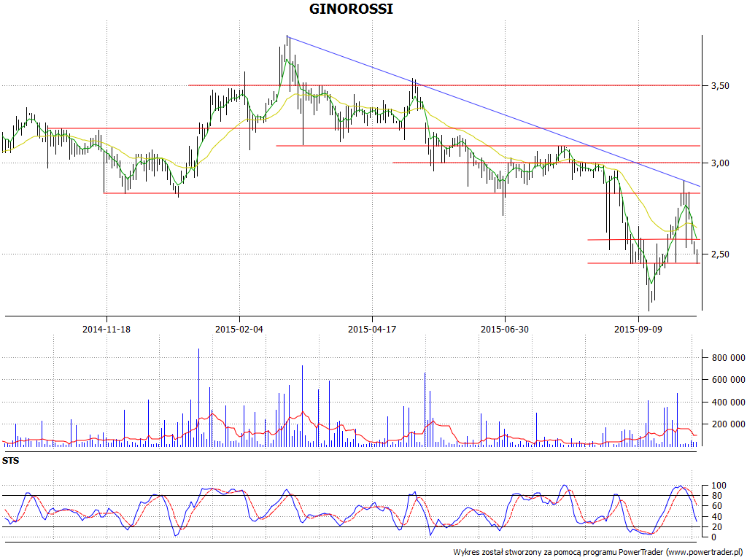The image size is (747, 560).
Task: Click the 0 level on STS axis
Action: tap(713, 537)
